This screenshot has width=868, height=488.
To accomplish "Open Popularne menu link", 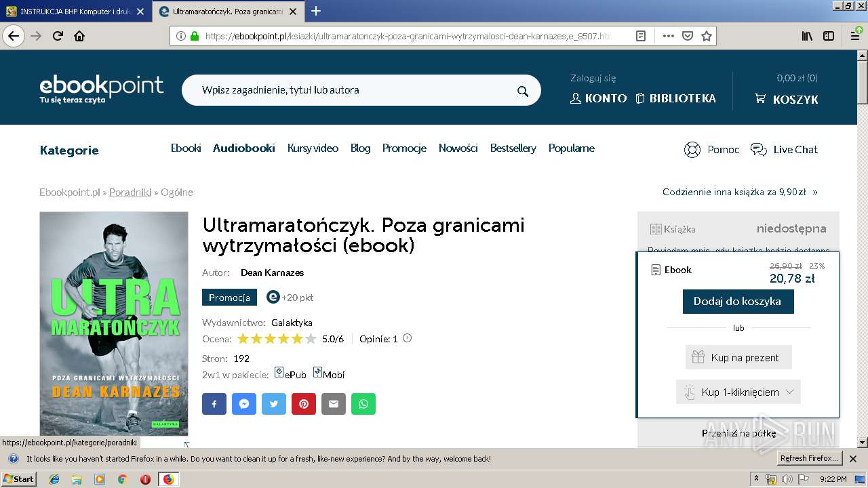I will [x=572, y=148].
